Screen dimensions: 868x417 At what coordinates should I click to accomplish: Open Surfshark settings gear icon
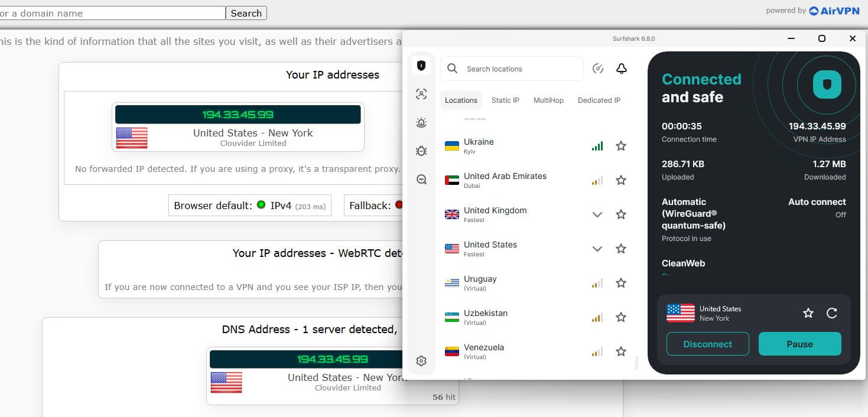pyautogui.click(x=421, y=361)
